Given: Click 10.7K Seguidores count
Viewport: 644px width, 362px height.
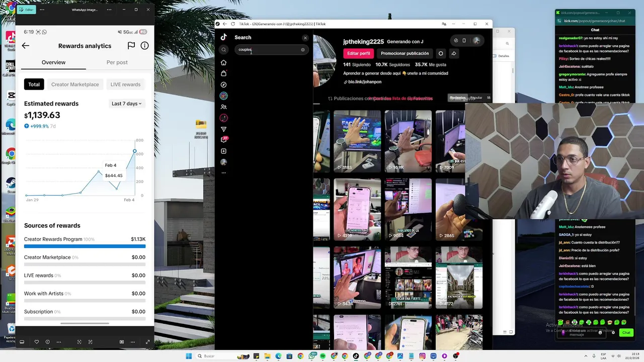Looking at the screenshot, I should coord(392,65).
